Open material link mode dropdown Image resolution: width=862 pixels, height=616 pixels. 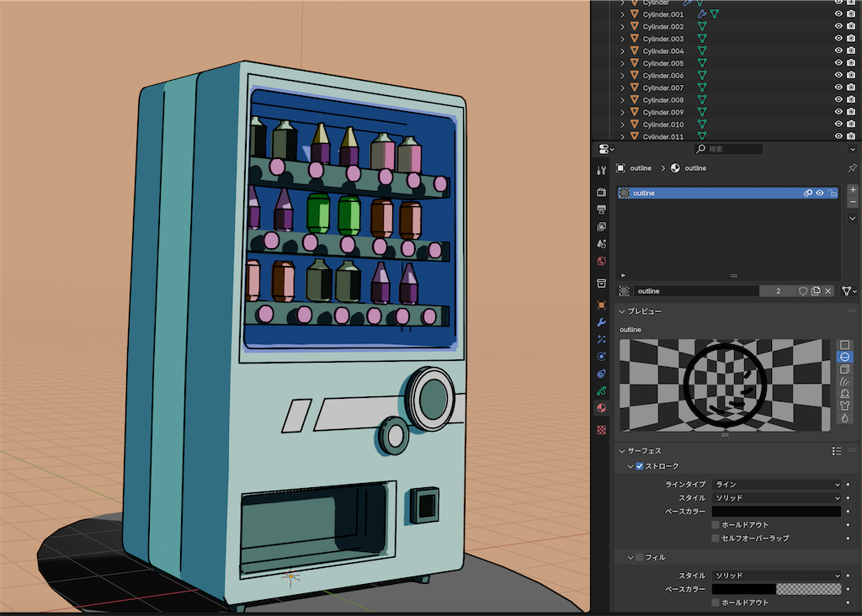[x=849, y=291]
